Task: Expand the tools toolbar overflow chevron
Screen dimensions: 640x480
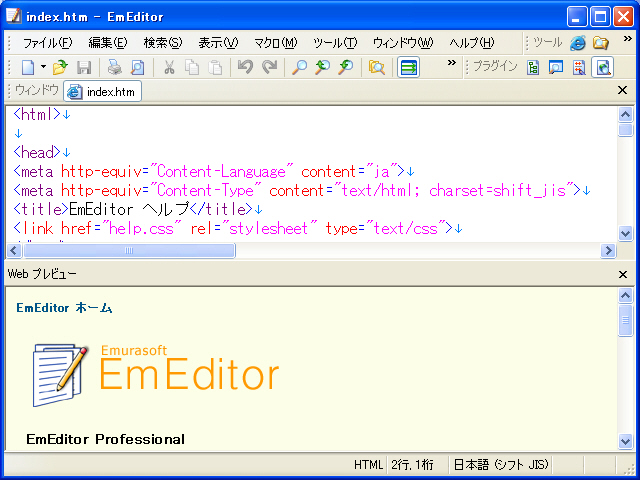Action: (627, 38)
